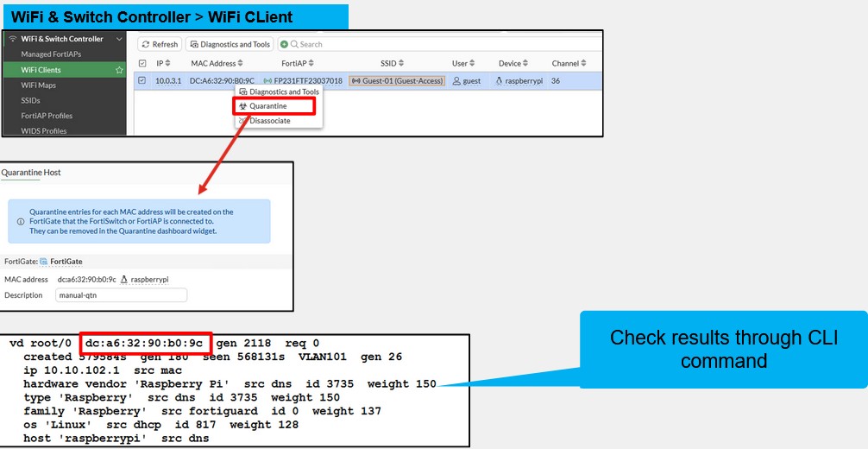This screenshot has height=449, width=868.
Task: Click the type 'Raspberry' CLI line
Action: [181, 397]
